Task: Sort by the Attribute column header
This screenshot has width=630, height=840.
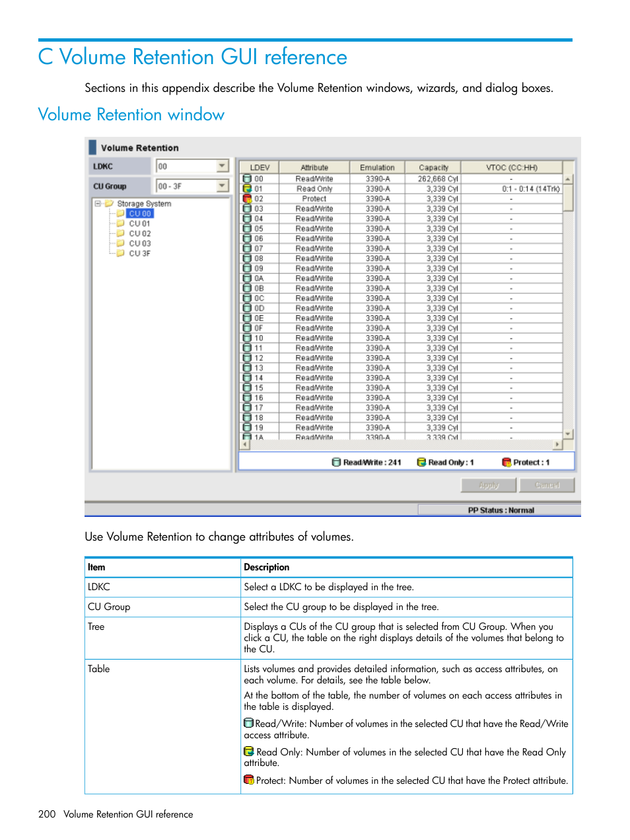Action: (314, 167)
